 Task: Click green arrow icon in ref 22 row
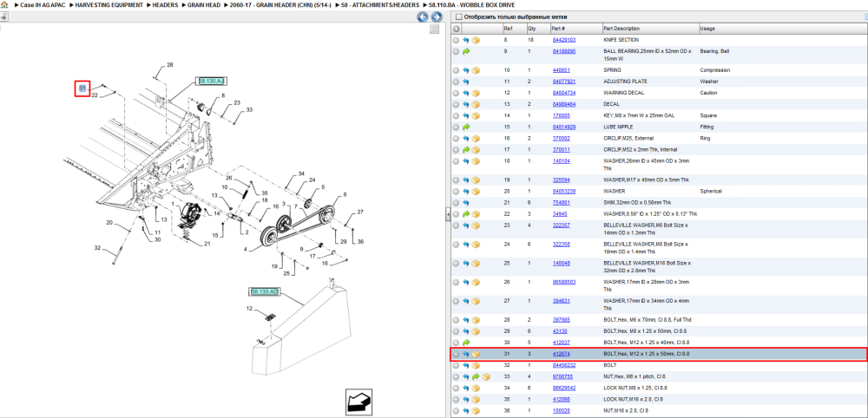[466, 214]
